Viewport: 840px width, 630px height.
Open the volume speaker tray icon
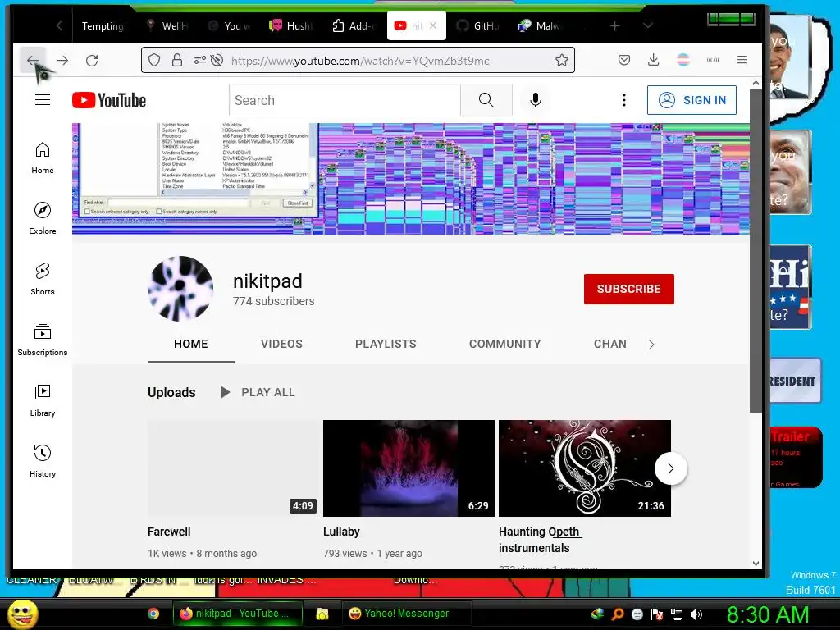click(696, 614)
